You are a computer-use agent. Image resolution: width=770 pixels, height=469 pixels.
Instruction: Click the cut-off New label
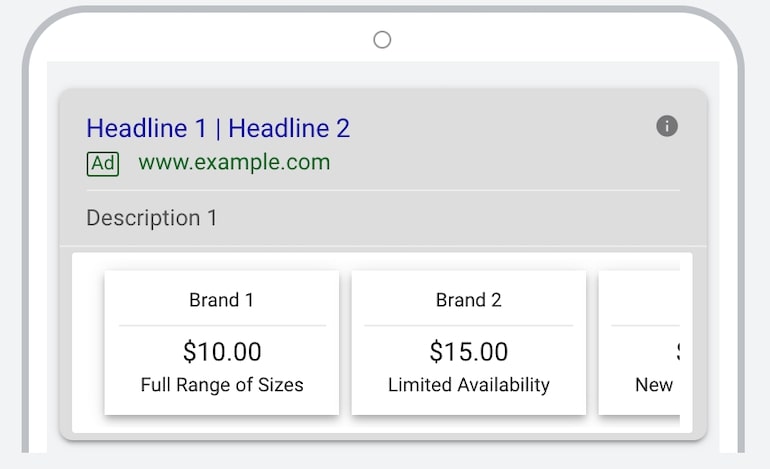654,385
